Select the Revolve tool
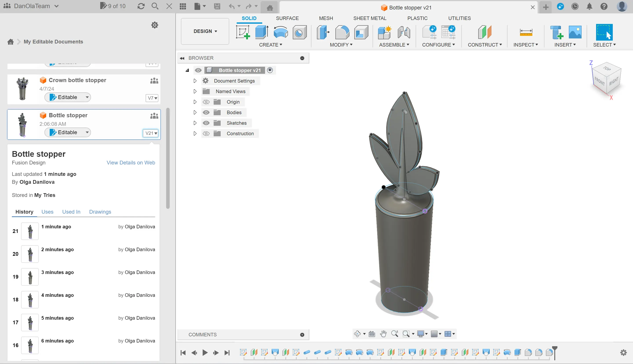The width and height of the screenshot is (633, 364). click(x=281, y=32)
